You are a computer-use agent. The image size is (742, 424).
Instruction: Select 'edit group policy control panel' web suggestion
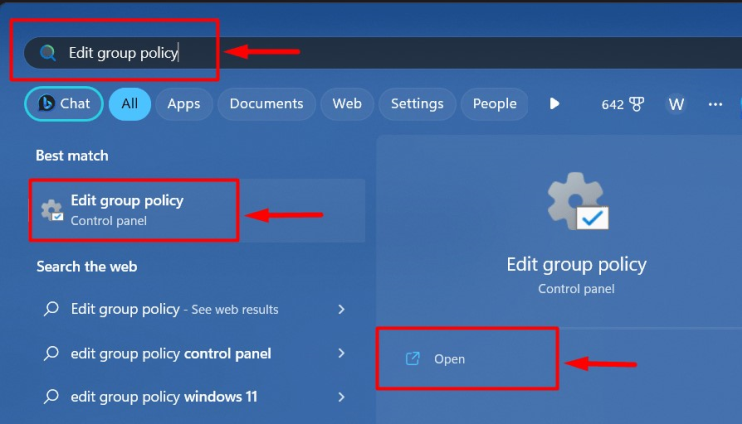[x=171, y=353]
